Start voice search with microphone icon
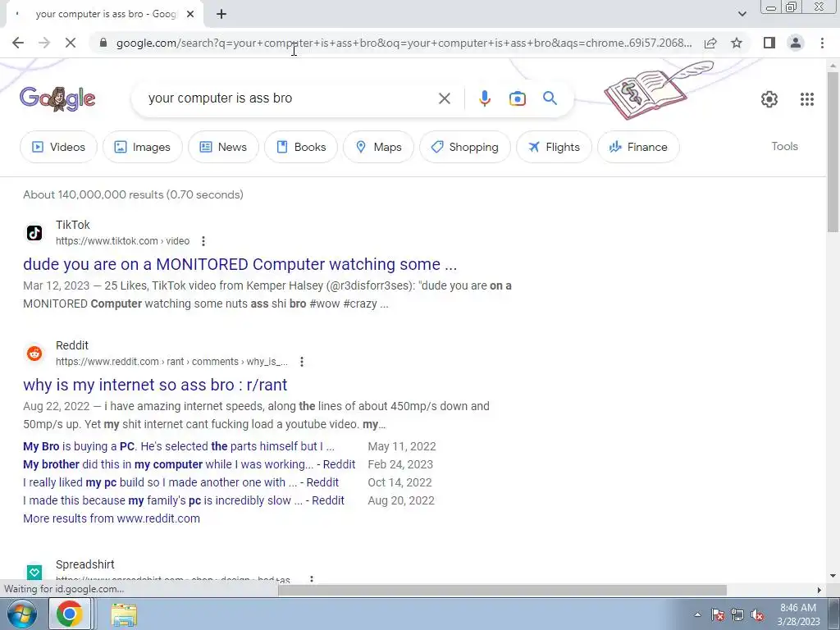840x630 pixels. click(x=484, y=98)
